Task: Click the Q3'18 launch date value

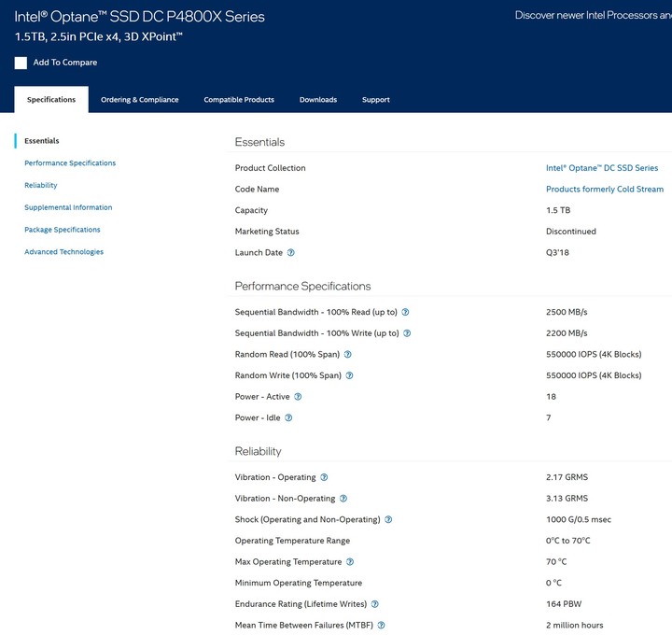Action: pyautogui.click(x=557, y=252)
